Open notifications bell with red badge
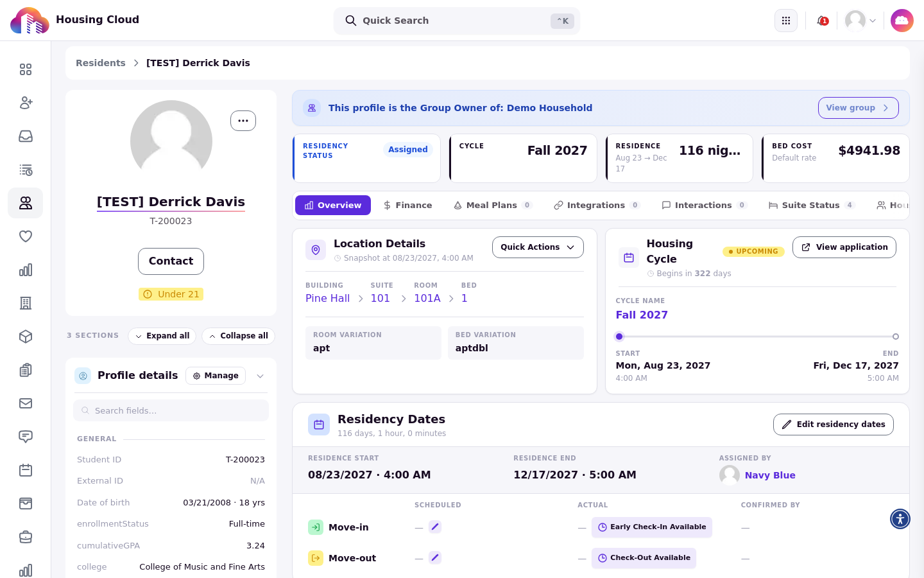Screen dimensions: 924x578 tap(822, 21)
